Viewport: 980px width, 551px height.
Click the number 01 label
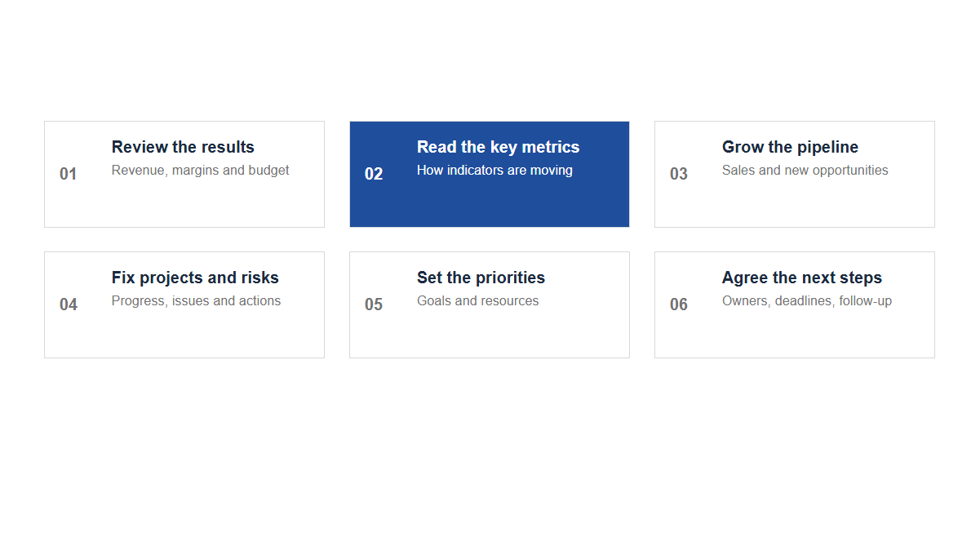[x=69, y=174]
